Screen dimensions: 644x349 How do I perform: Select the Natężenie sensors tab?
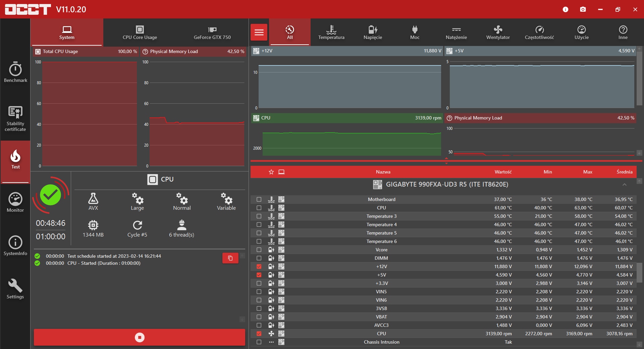[457, 32]
